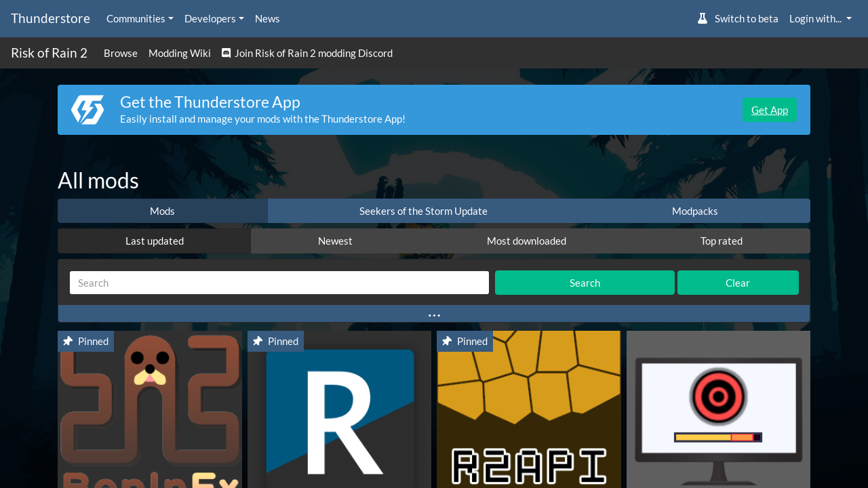Viewport: 868px width, 488px height.
Task: Click the Discord logo icon
Action: (x=226, y=53)
